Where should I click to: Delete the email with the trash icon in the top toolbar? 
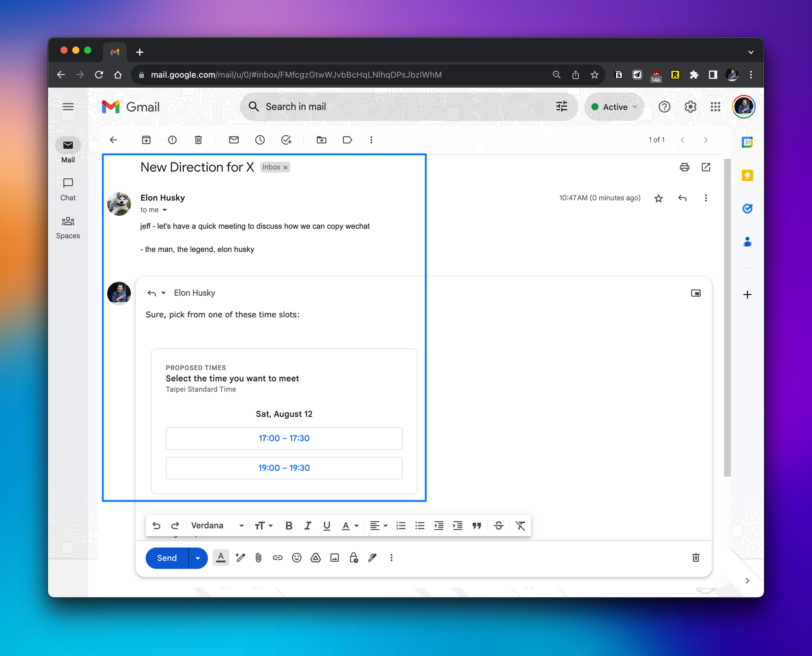198,140
